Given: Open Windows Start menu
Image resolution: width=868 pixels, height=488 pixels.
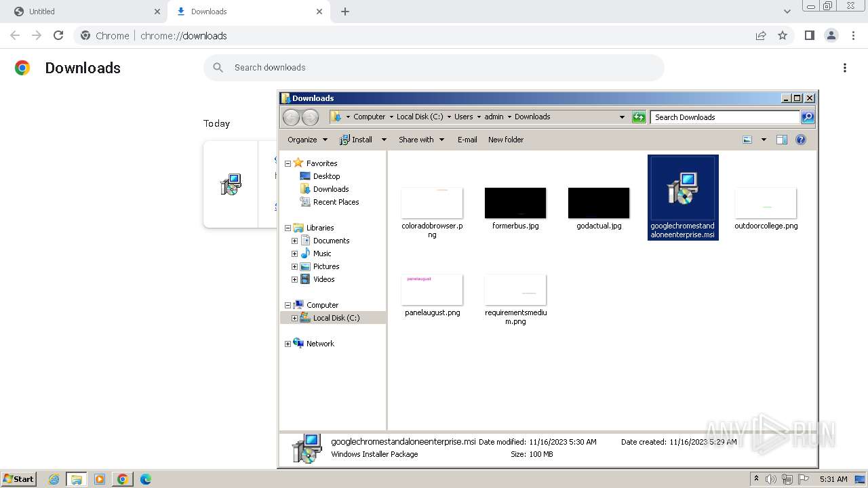Looking at the screenshot, I should pyautogui.click(x=19, y=479).
